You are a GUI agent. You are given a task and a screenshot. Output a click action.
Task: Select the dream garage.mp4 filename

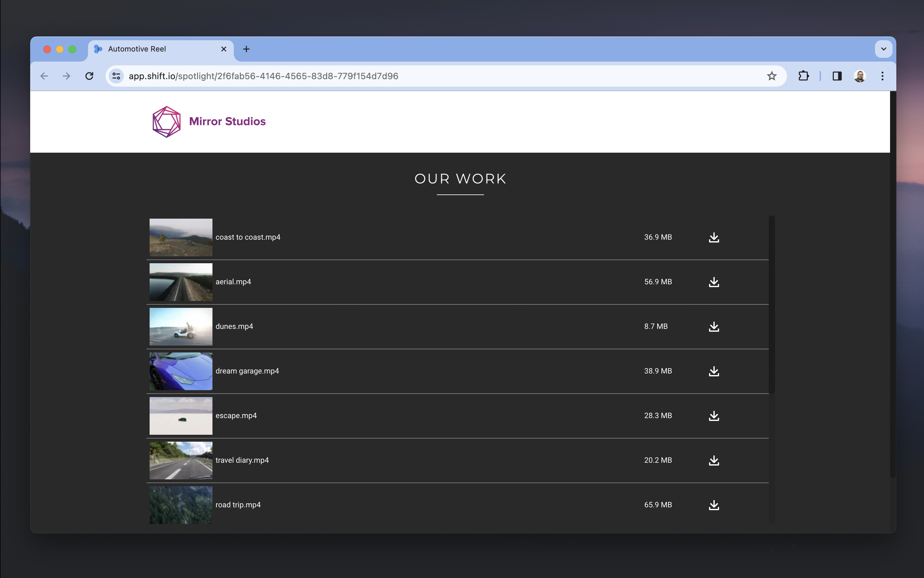point(247,371)
